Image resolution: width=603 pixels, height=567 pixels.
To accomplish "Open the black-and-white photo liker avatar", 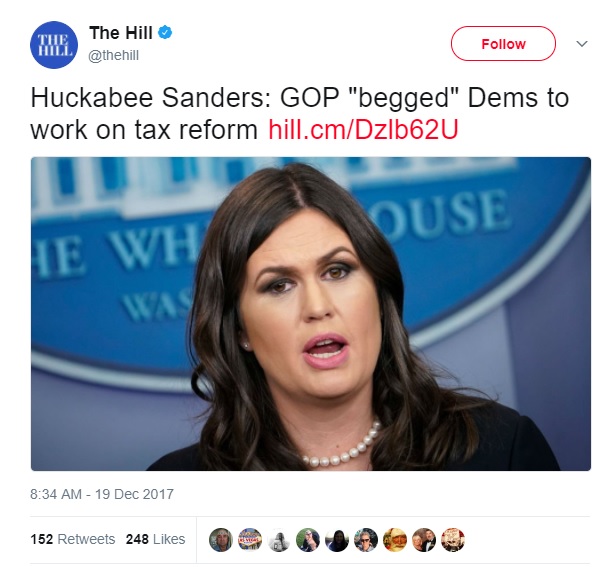I will click(x=279, y=540).
